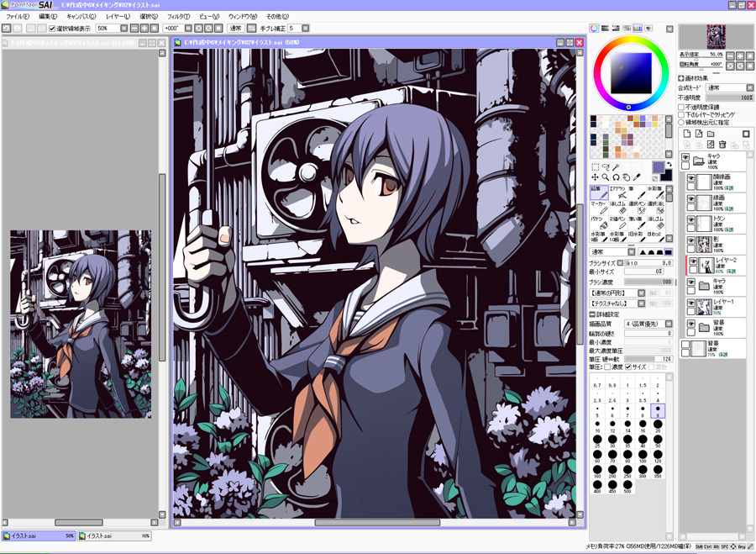Select brush size preset 10
This screenshot has height=554, width=756.
pyautogui.click(x=597, y=425)
